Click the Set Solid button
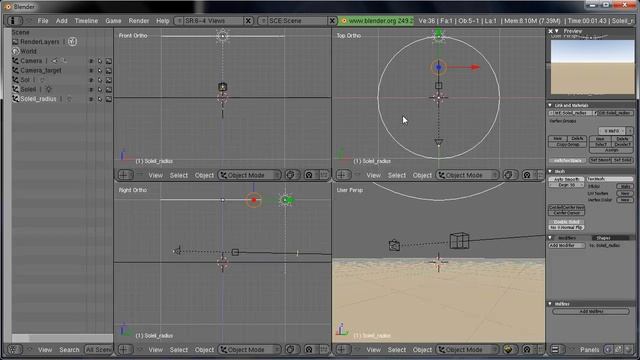 [622, 160]
